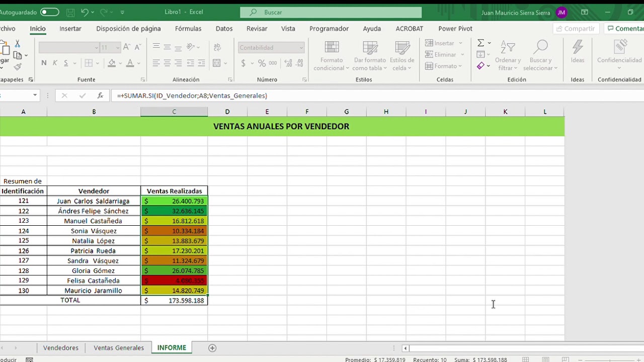
Task: Open Dar formato como tabla
Action: pos(370,55)
